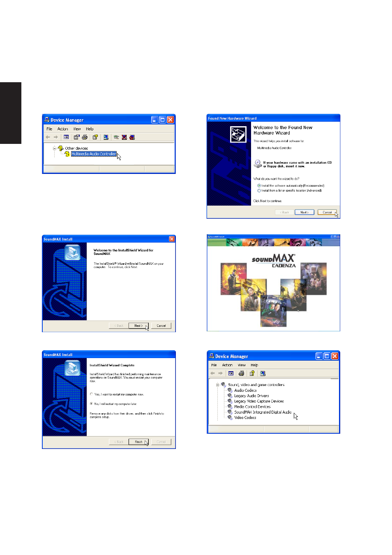
Task: Collapse the Other devices tree node
Action: pyautogui.click(x=54, y=148)
